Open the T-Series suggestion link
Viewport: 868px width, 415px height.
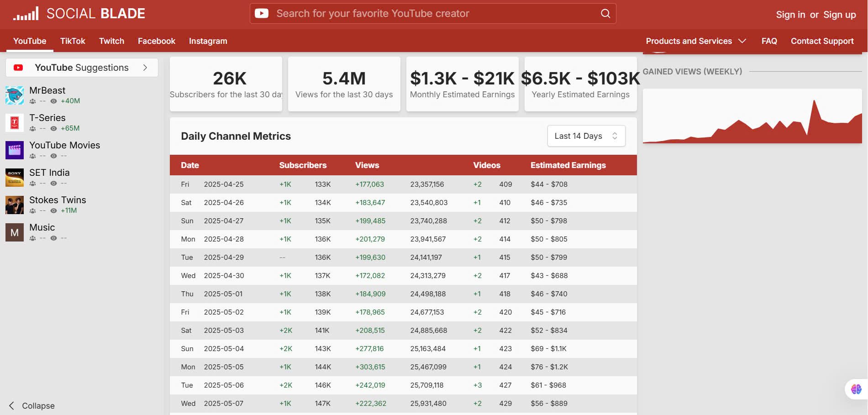pyautogui.click(x=47, y=118)
